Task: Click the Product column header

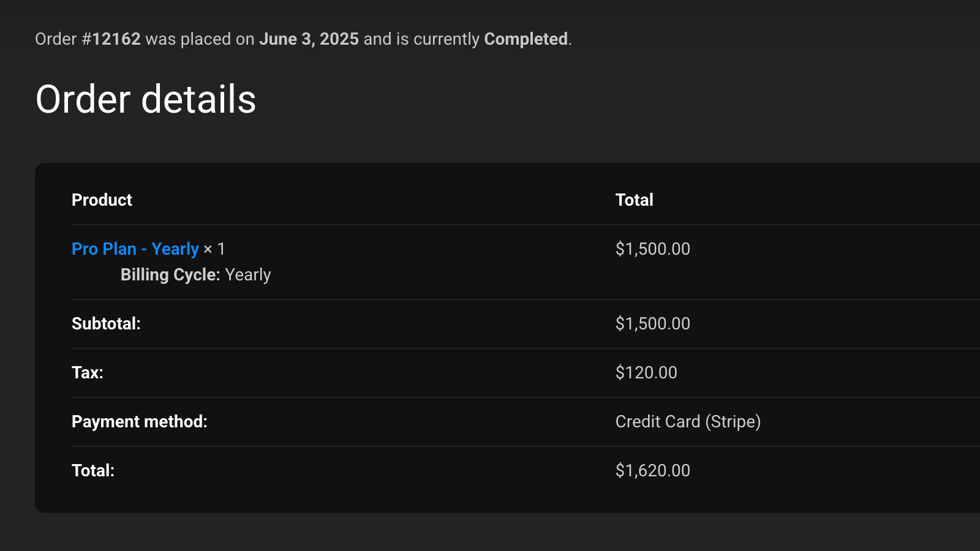Action: pyautogui.click(x=102, y=200)
